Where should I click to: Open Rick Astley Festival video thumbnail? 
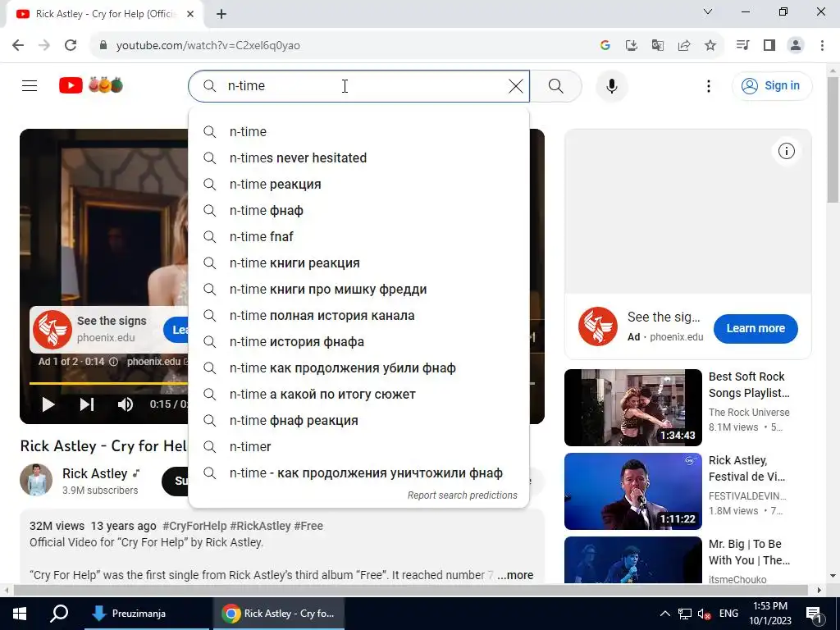(632, 491)
